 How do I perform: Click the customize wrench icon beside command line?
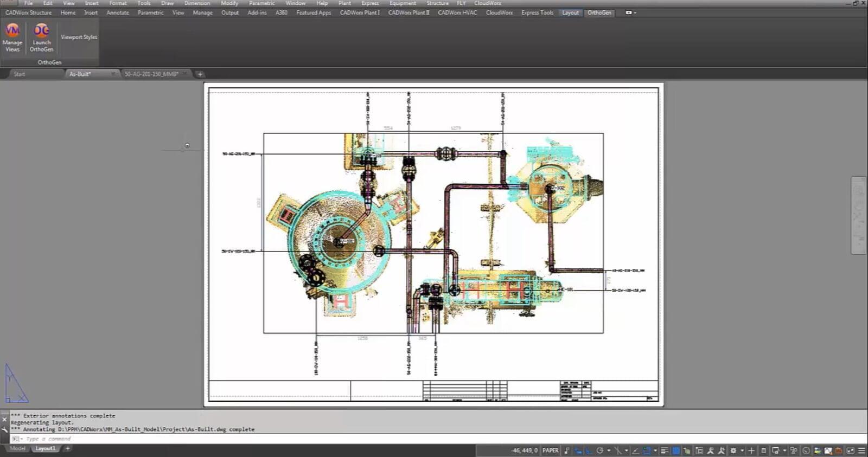[x=4, y=429]
